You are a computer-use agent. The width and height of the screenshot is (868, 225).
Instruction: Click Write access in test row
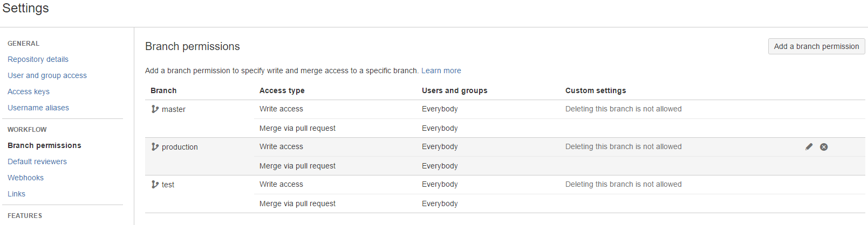(x=281, y=184)
